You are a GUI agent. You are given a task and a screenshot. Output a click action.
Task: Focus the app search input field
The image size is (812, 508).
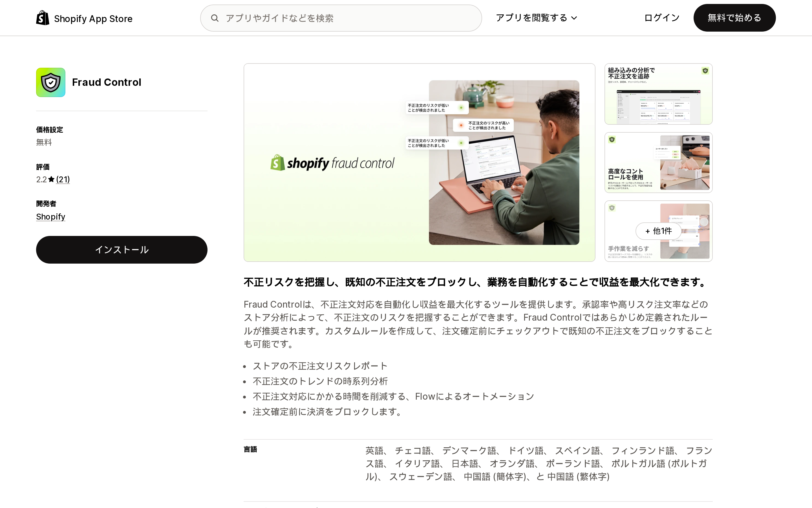pyautogui.click(x=341, y=18)
